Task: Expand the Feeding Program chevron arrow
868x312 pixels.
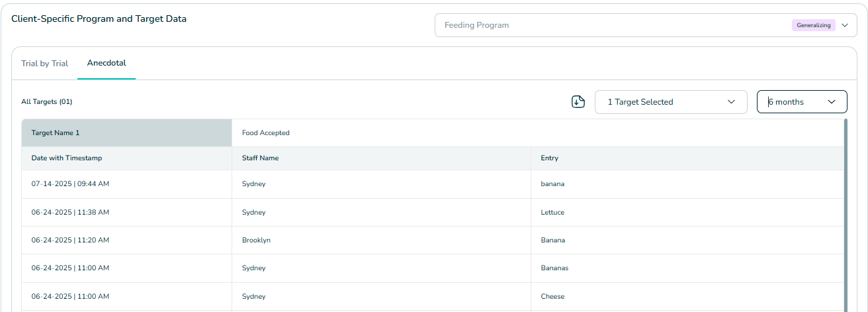Action: 844,25
